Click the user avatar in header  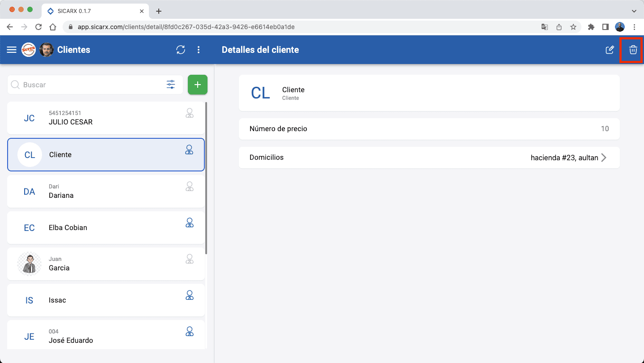pyautogui.click(x=47, y=50)
